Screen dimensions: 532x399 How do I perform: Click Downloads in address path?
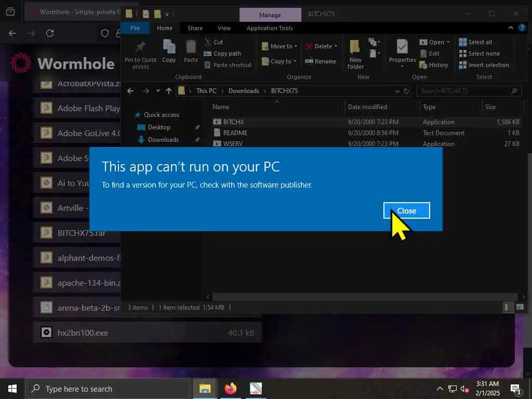[x=244, y=91]
